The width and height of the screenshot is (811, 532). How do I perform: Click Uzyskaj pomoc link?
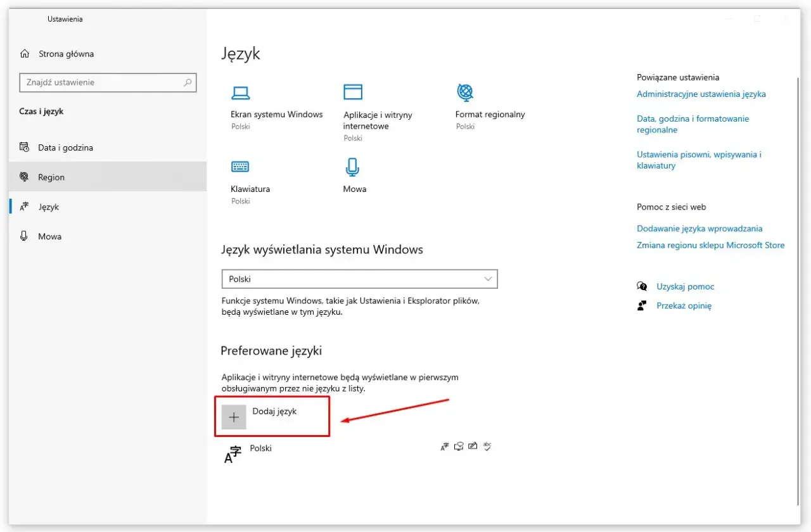tap(686, 287)
